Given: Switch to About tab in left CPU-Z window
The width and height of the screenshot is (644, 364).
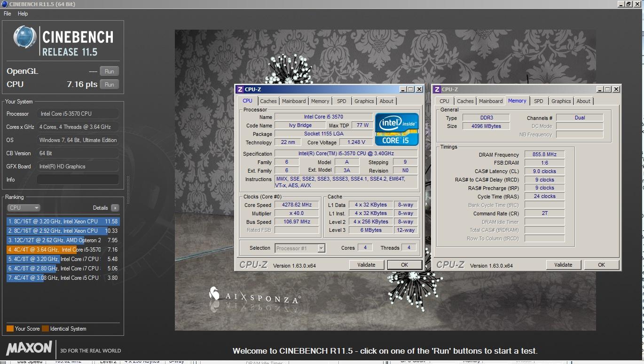Looking at the screenshot, I should click(x=386, y=101).
